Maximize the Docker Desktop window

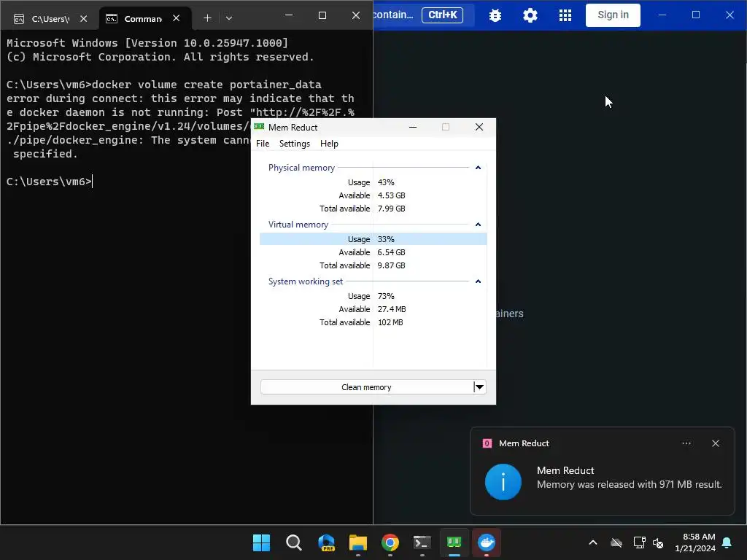click(695, 15)
